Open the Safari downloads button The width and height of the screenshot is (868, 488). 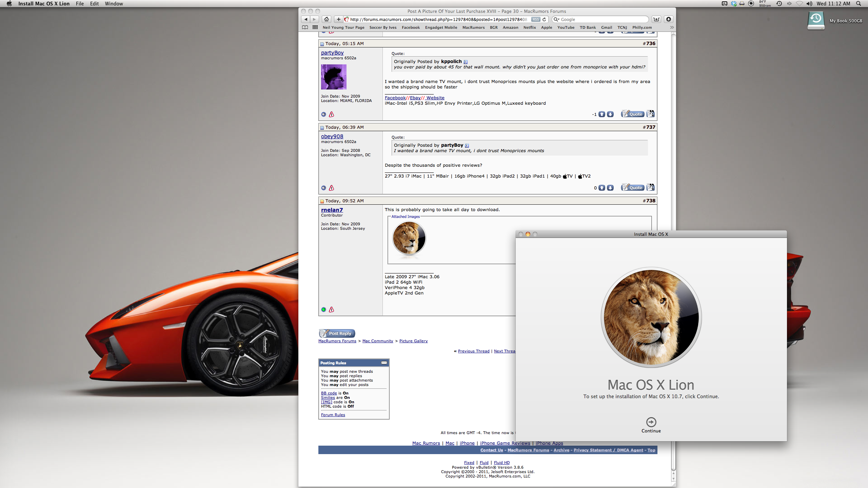668,19
